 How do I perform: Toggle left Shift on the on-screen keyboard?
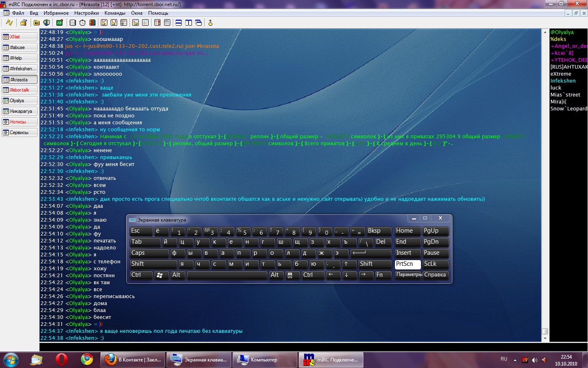153,264
